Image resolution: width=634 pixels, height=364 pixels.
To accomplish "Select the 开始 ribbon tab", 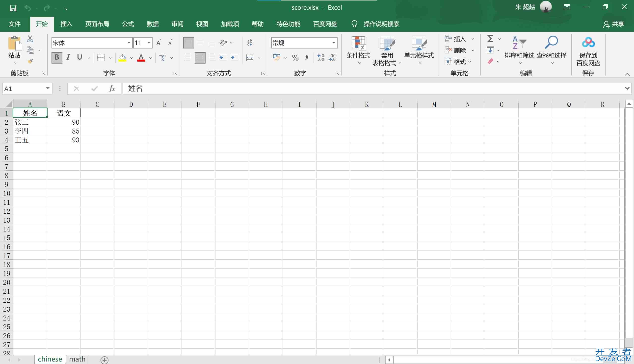I will (42, 24).
